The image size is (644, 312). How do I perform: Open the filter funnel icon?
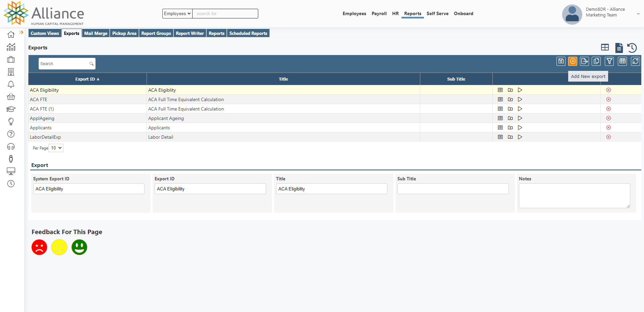point(609,61)
